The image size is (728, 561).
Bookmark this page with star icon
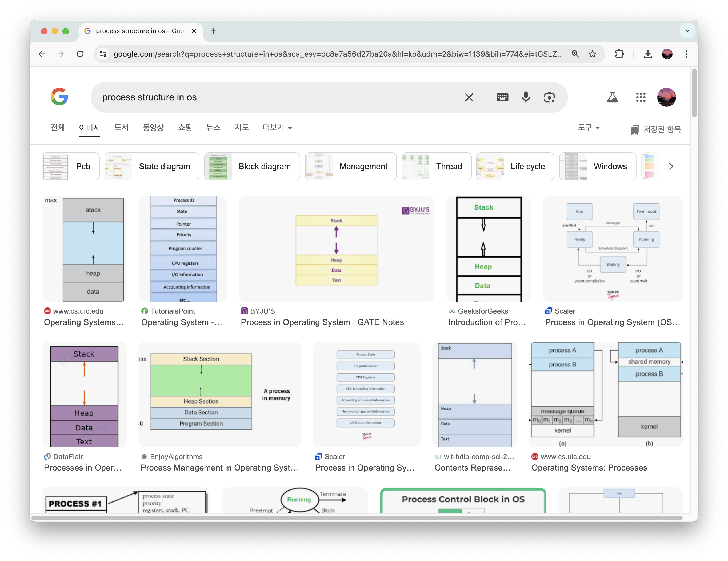[x=592, y=54]
